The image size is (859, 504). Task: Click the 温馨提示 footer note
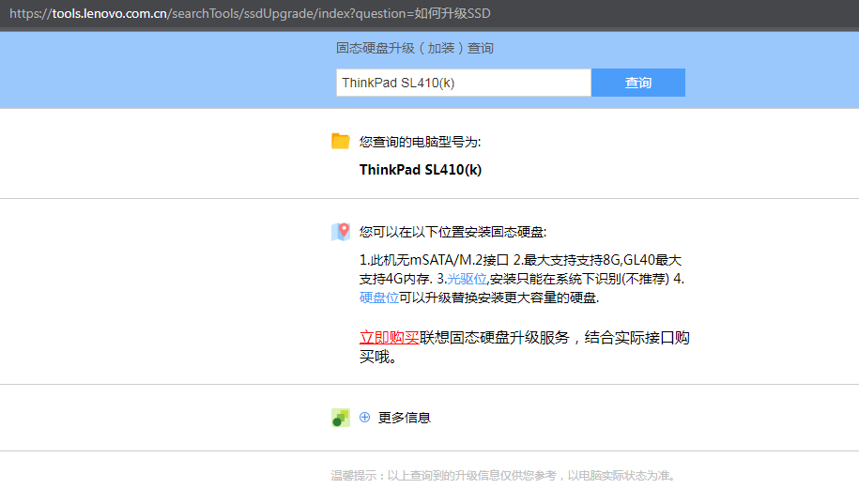click(x=504, y=476)
